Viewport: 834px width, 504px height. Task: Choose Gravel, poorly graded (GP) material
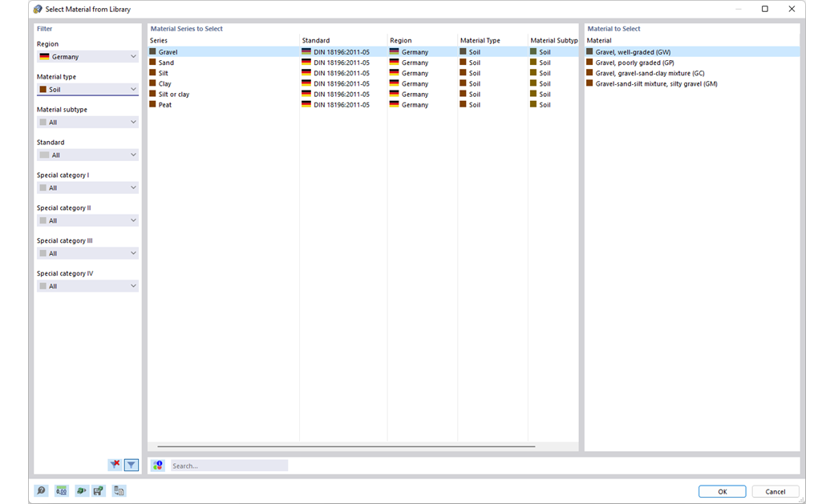coord(693,62)
